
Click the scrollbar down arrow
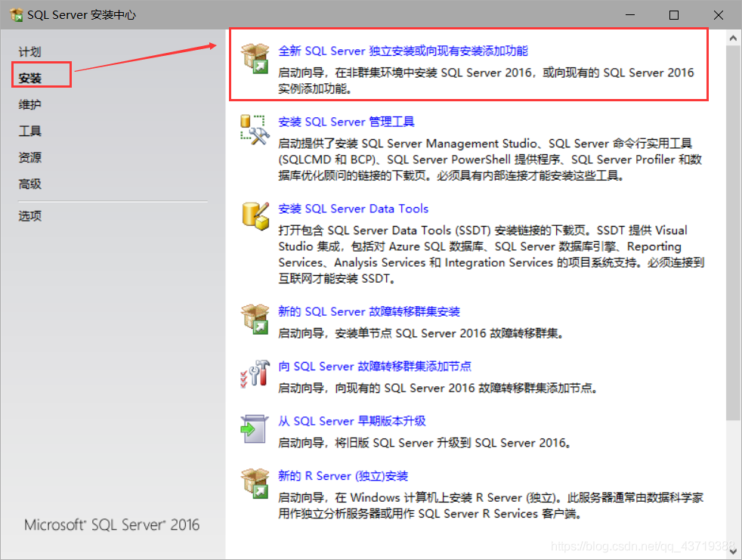coord(733,550)
